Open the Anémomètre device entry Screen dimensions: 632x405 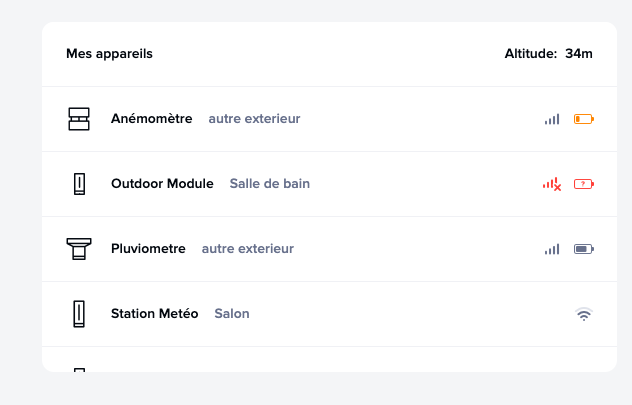point(151,119)
